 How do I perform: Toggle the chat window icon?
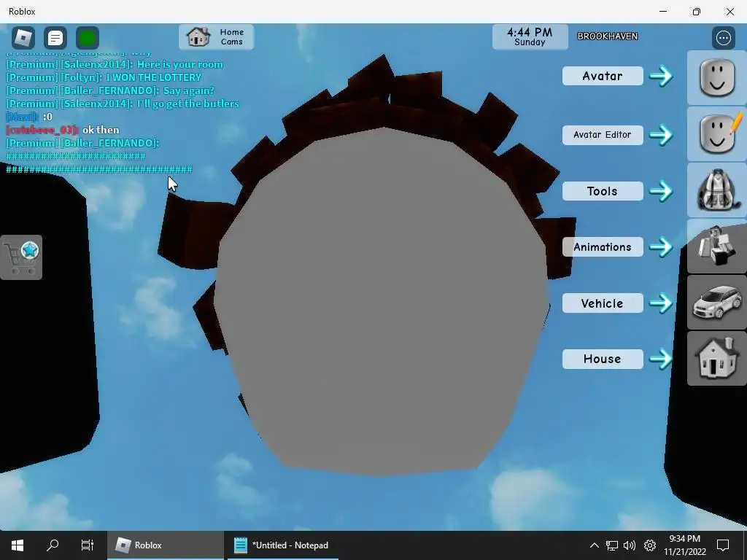(55, 38)
